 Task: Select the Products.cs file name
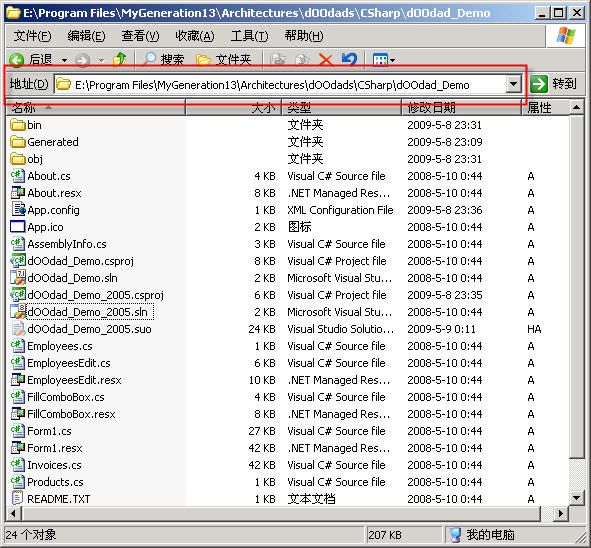click(55, 482)
